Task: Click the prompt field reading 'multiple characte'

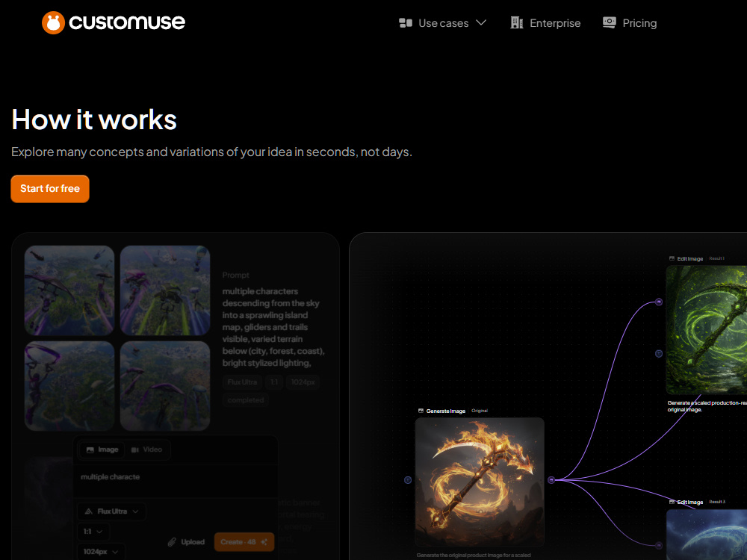Action: pos(176,482)
